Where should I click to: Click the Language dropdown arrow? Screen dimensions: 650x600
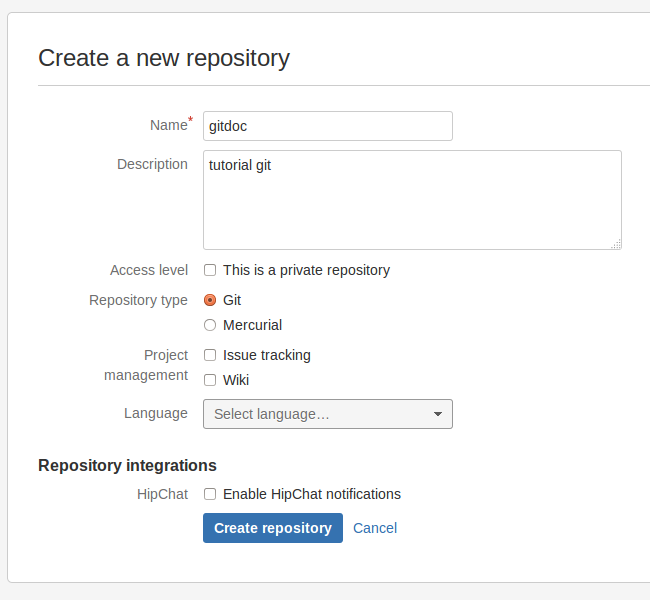(x=438, y=414)
